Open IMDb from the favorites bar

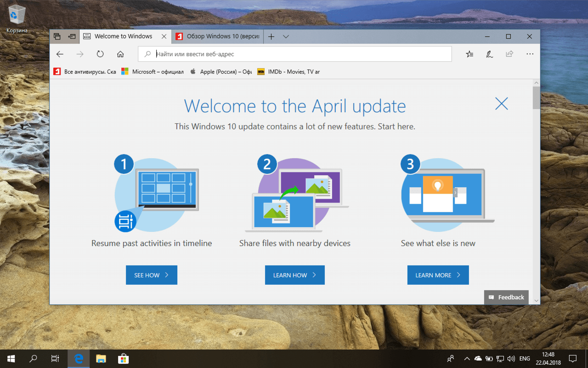click(x=288, y=71)
